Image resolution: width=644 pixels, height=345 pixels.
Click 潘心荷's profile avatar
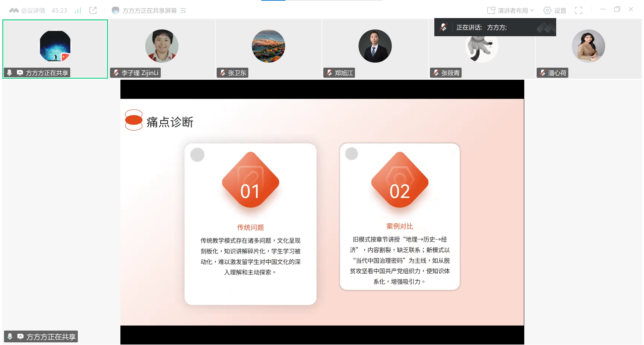588,46
